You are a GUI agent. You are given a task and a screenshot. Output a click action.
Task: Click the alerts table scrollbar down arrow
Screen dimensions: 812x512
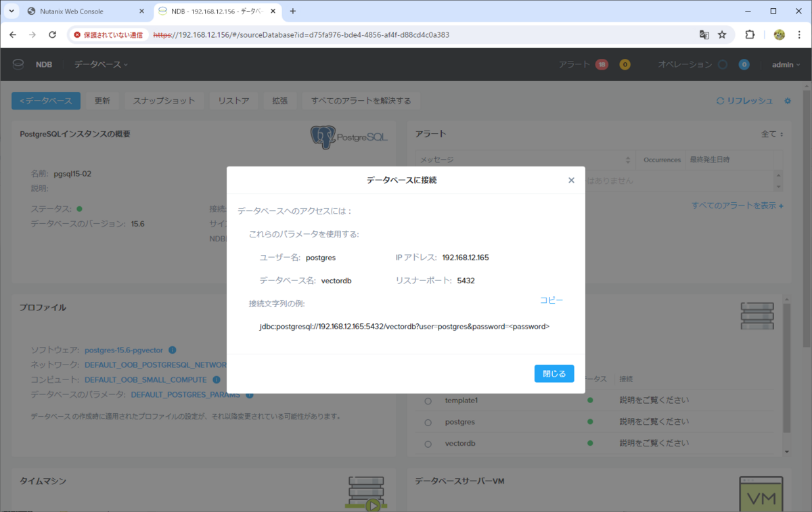pos(778,187)
